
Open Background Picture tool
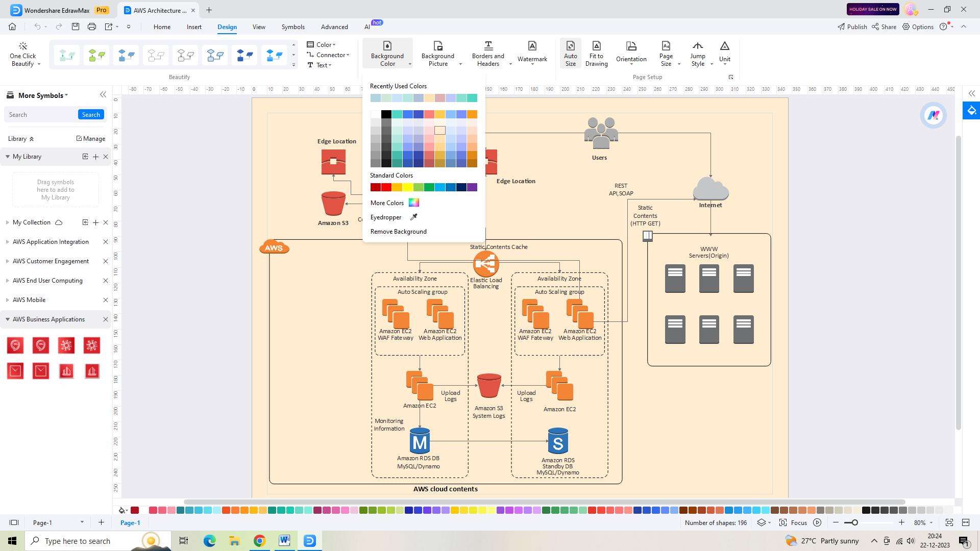pyautogui.click(x=438, y=54)
